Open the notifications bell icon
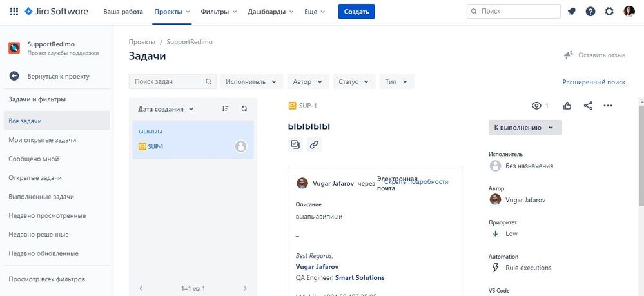This screenshot has width=644, height=296. coord(571,12)
